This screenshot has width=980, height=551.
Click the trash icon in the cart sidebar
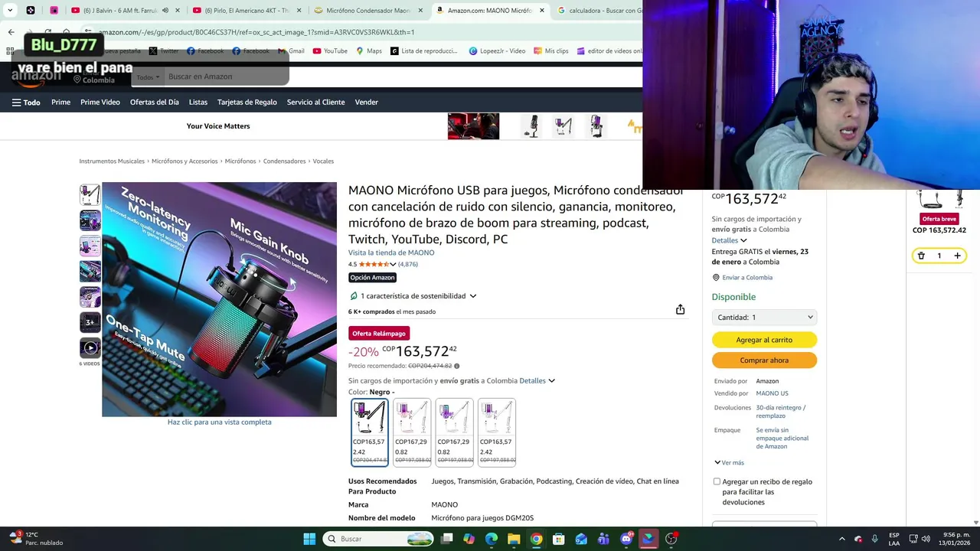coord(921,256)
